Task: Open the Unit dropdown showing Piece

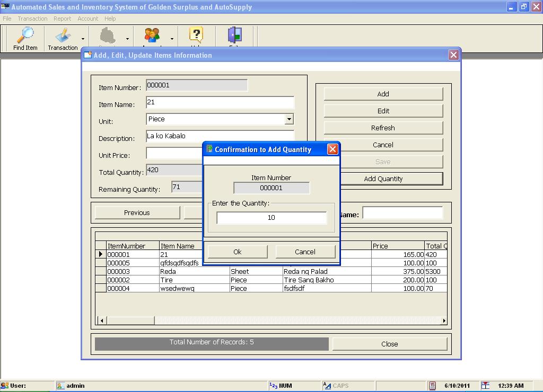Action: pos(290,119)
